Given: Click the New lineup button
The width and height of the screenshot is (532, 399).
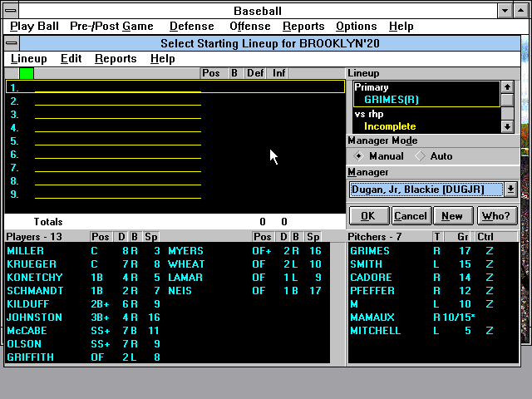Looking at the screenshot, I should point(452,216).
